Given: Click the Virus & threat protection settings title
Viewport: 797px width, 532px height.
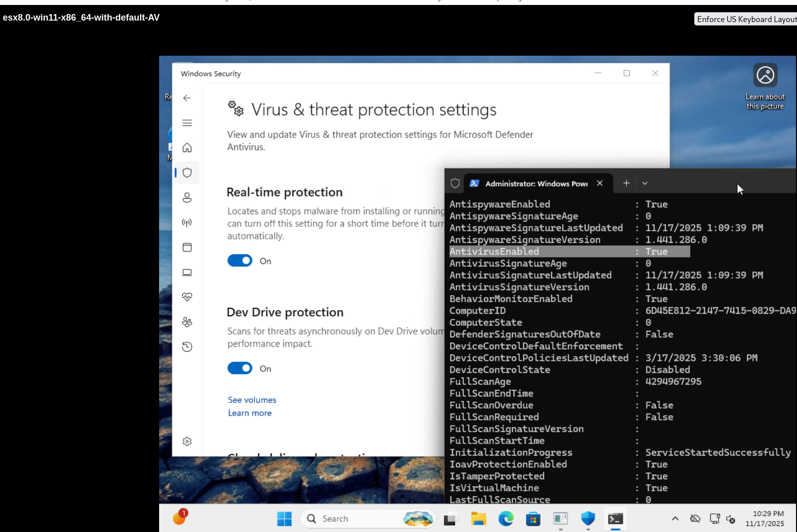Looking at the screenshot, I should tap(374, 110).
